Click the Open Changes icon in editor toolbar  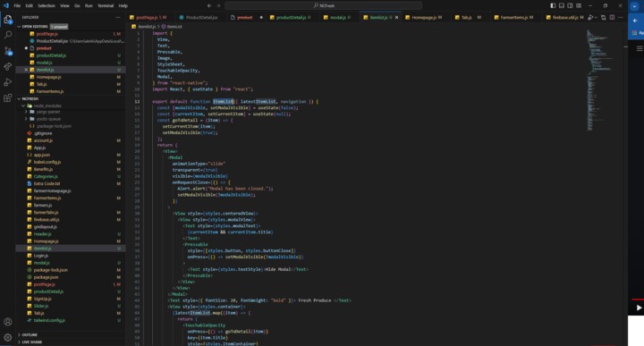(604, 17)
